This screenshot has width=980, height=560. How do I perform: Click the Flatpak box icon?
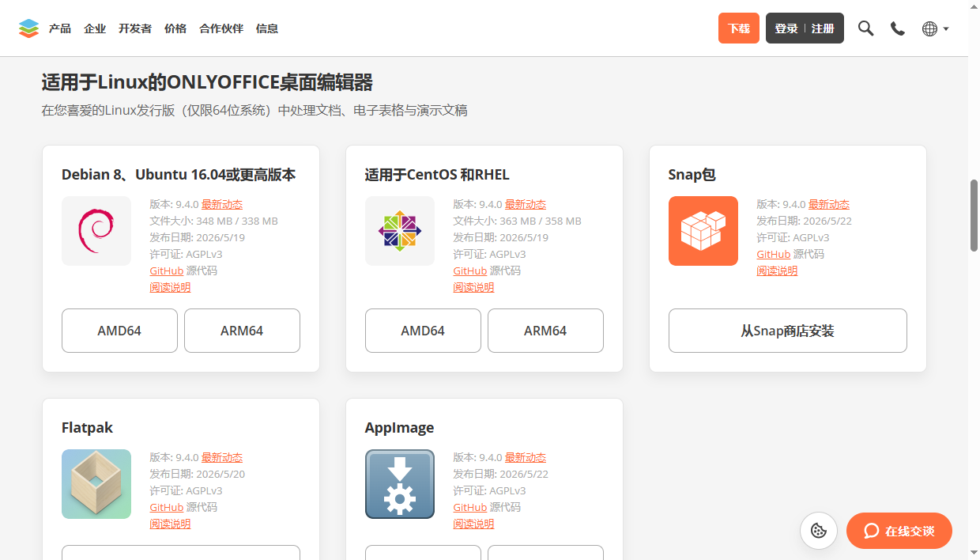(x=96, y=484)
